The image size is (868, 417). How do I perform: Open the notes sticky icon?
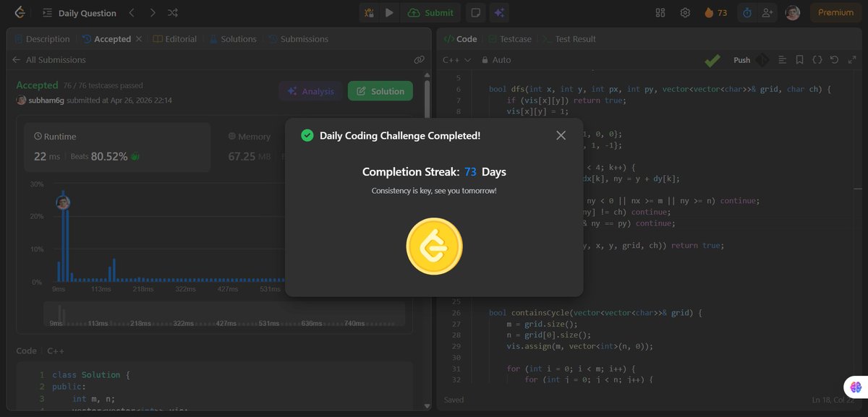[475, 12]
